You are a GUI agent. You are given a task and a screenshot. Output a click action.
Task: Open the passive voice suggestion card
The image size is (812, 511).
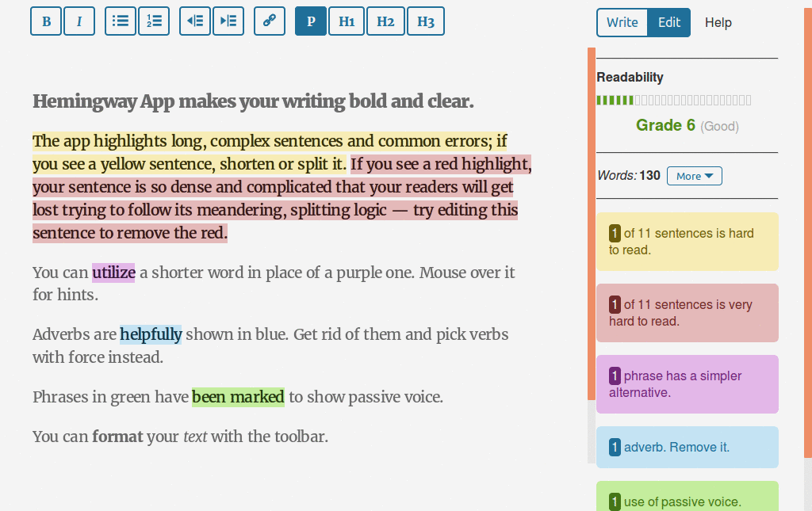pyautogui.click(x=687, y=499)
